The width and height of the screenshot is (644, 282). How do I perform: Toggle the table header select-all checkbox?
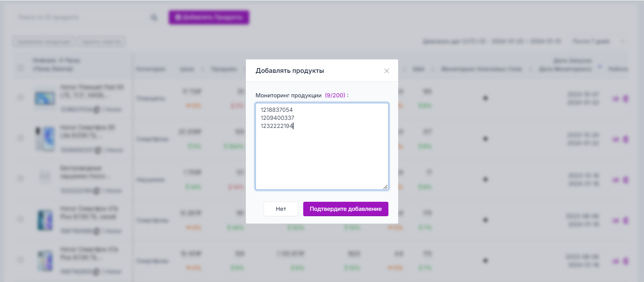[21, 68]
